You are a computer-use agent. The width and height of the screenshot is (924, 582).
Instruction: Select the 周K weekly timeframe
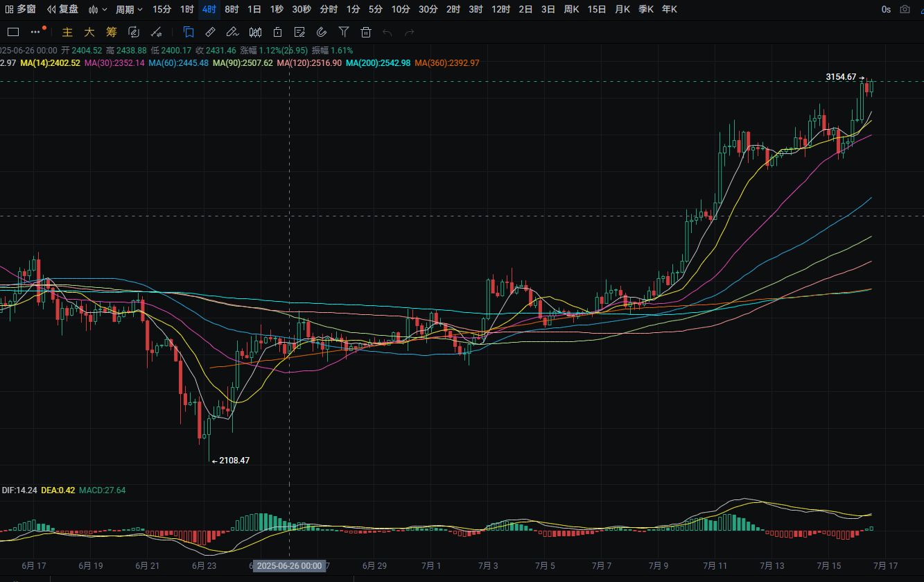tap(571, 10)
